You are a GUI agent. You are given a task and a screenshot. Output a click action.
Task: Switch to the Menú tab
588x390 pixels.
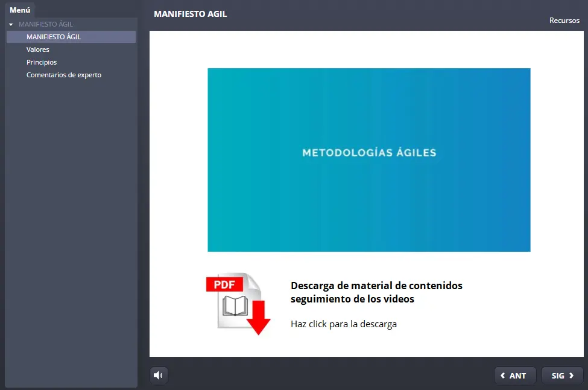click(x=20, y=10)
